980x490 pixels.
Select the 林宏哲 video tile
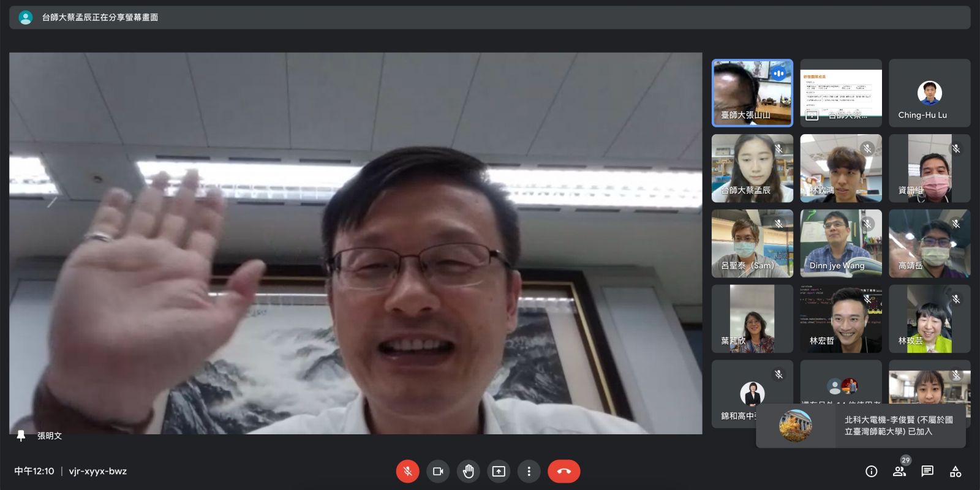[841, 319]
